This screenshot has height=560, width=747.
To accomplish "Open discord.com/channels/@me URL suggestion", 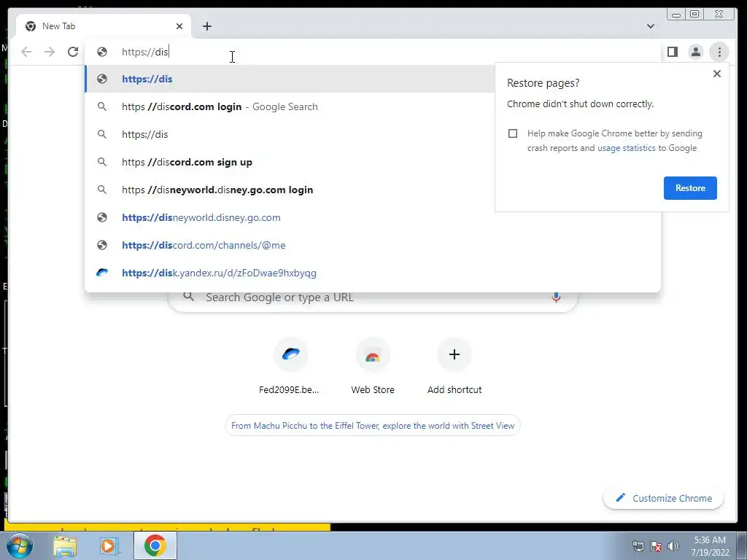I will click(373, 245).
